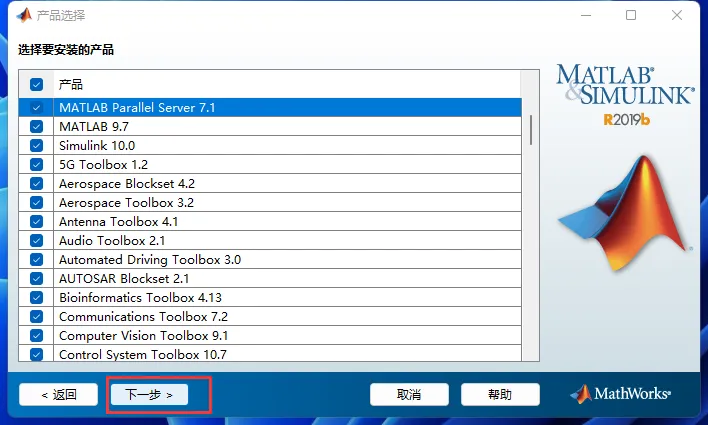Uncheck the Audio Toolbox 2.1 checkbox
708x425 pixels.
[37, 240]
